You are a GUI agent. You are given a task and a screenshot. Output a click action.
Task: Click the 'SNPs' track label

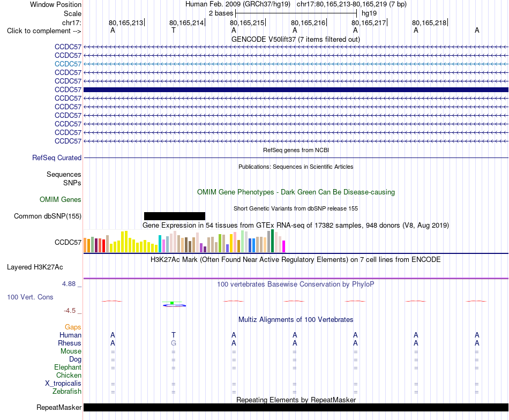pos(72,183)
